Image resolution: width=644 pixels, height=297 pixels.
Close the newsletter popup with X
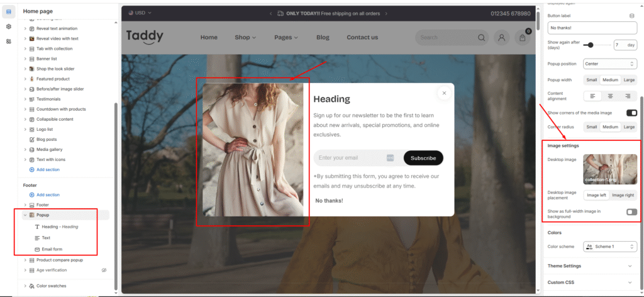coord(444,93)
